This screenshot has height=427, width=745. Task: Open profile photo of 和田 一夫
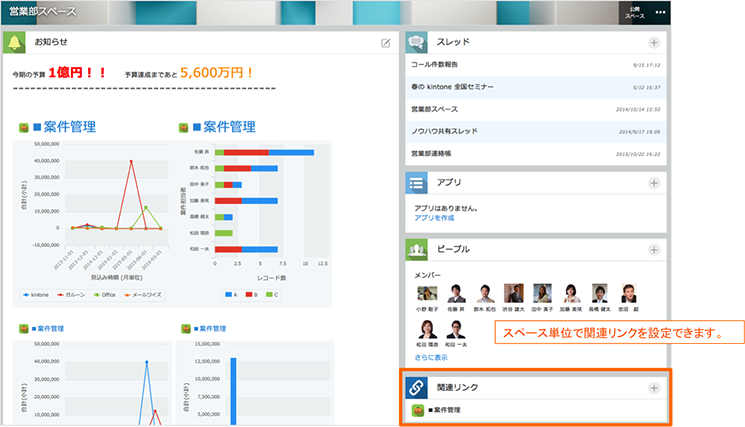(x=456, y=330)
